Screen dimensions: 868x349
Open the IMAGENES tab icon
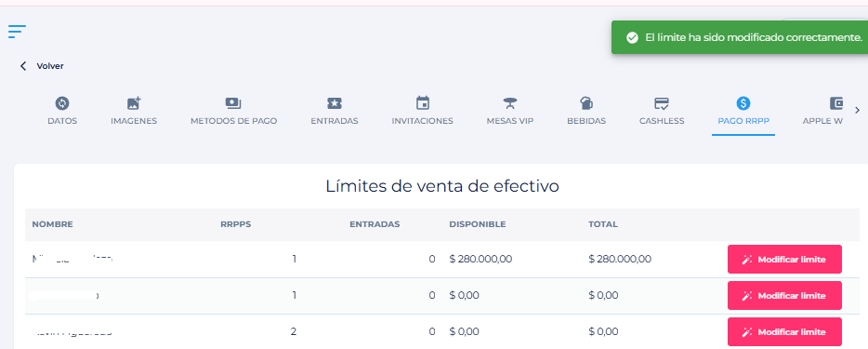(x=134, y=103)
